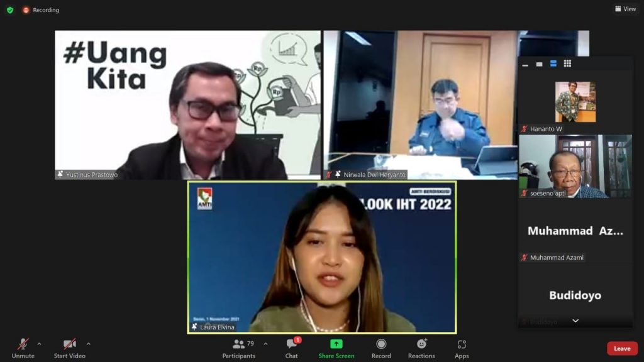
Task: Start Video camera toggle
Action: 69,348
